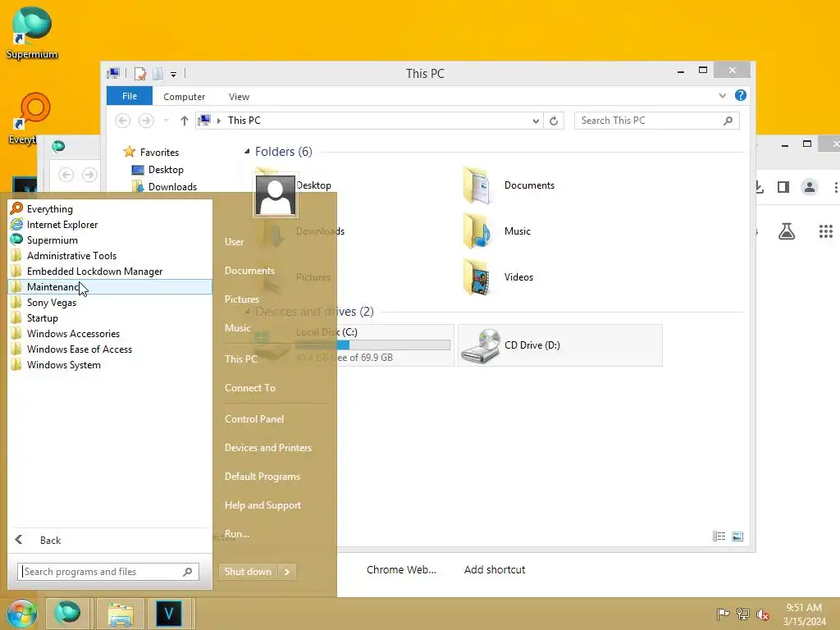Click the Explorer Back arrow button
The image size is (840, 630).
(x=123, y=121)
